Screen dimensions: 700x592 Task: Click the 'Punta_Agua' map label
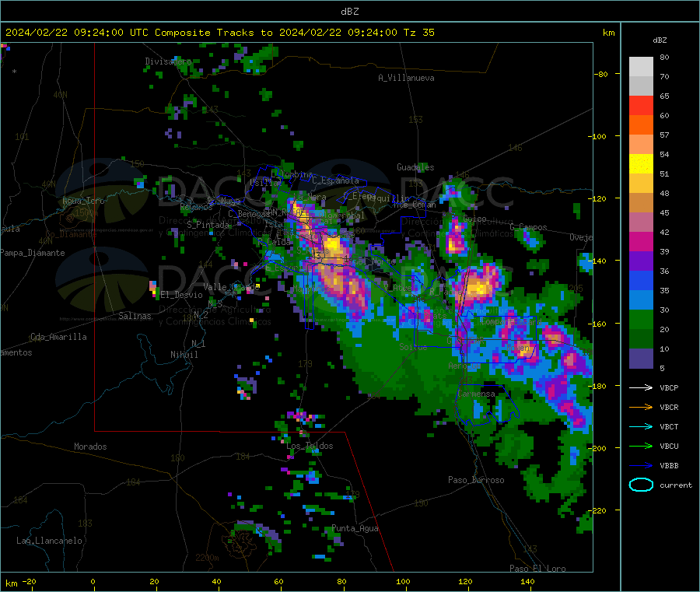(355, 528)
